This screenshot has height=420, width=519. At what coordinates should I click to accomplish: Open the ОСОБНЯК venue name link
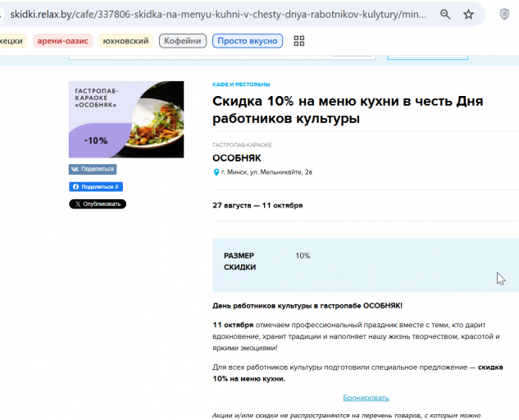point(237,158)
